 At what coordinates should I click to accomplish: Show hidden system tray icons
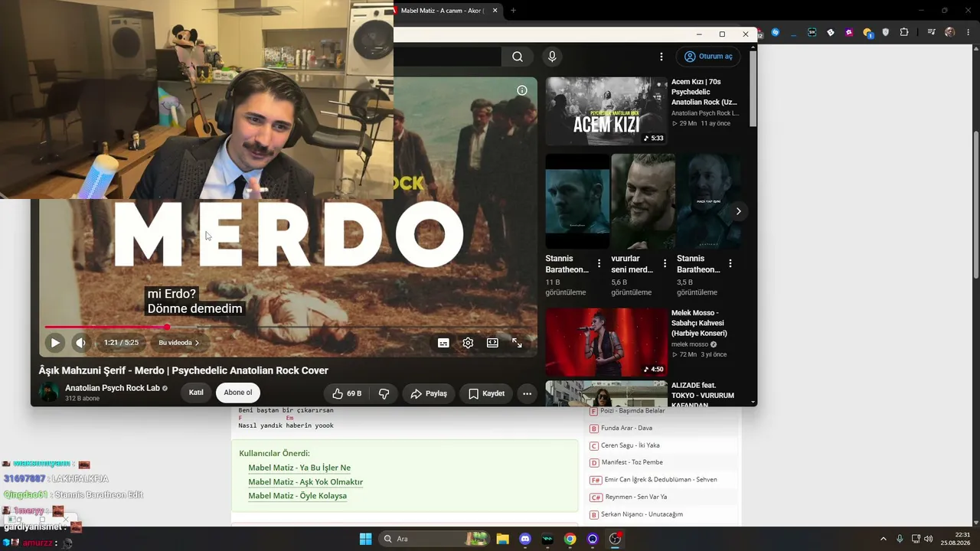(x=883, y=539)
